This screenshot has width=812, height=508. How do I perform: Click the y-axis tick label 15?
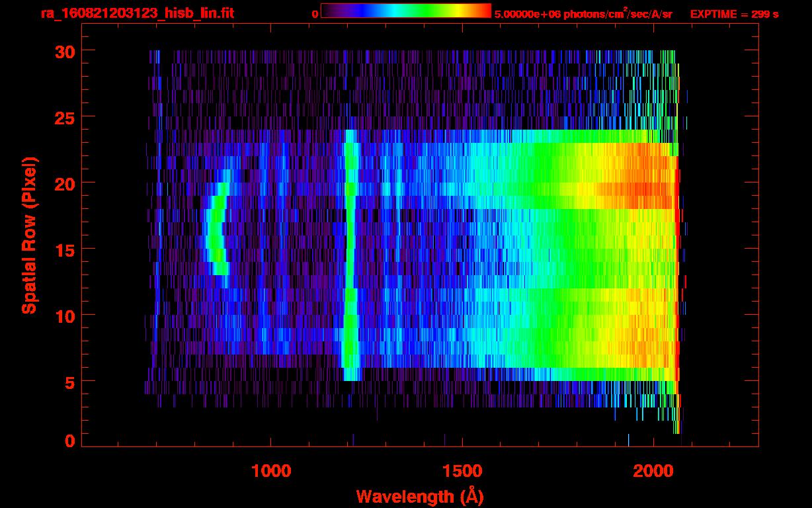[65, 249]
